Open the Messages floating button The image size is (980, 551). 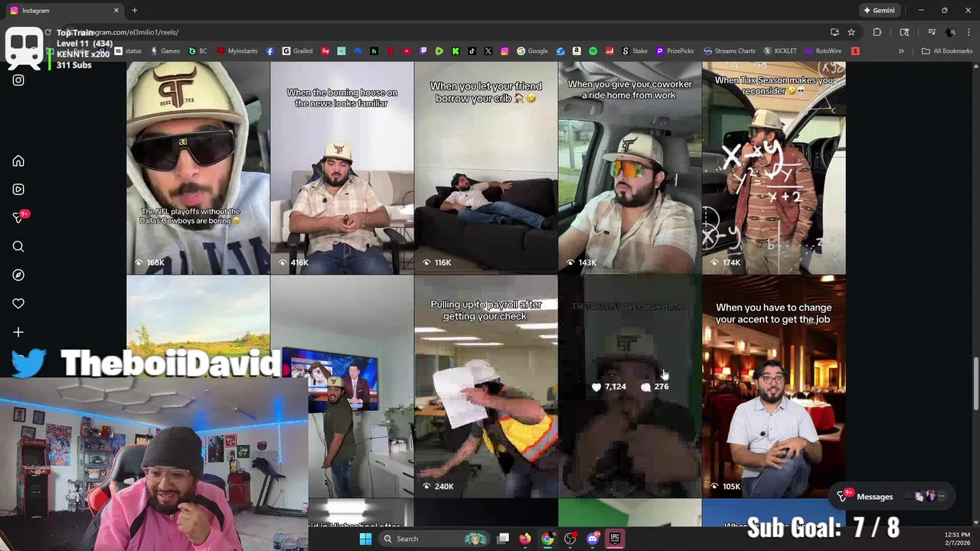coord(892,496)
